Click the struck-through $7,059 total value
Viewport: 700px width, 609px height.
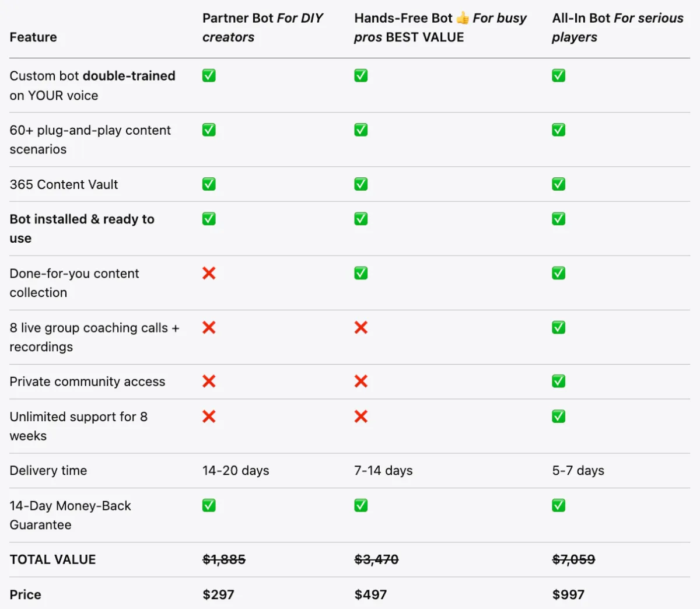pyautogui.click(x=573, y=559)
